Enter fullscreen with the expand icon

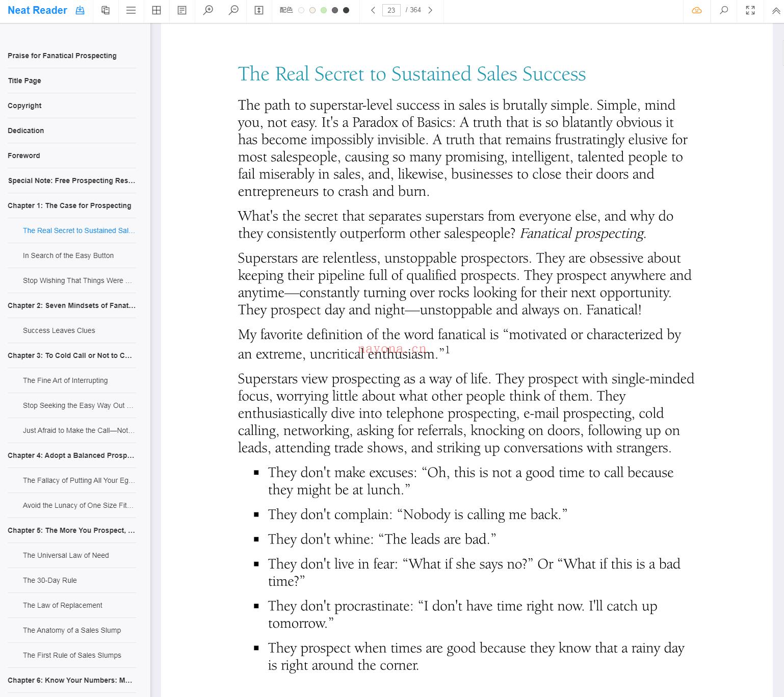coord(750,10)
